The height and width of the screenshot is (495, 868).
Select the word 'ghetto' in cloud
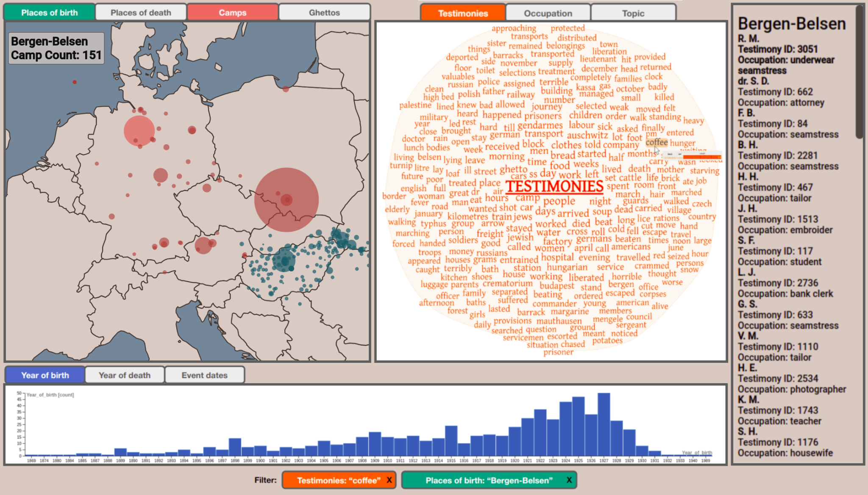click(x=513, y=169)
